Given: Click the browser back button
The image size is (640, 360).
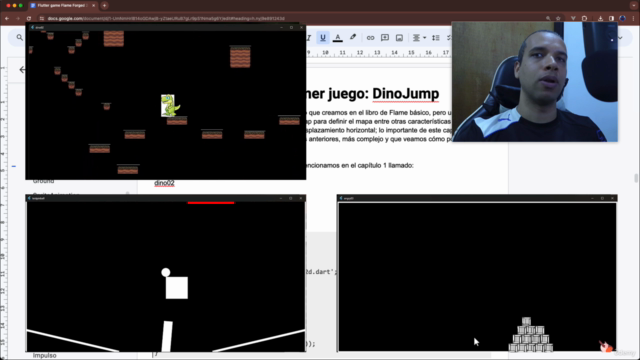Looking at the screenshot, I should 7,18.
